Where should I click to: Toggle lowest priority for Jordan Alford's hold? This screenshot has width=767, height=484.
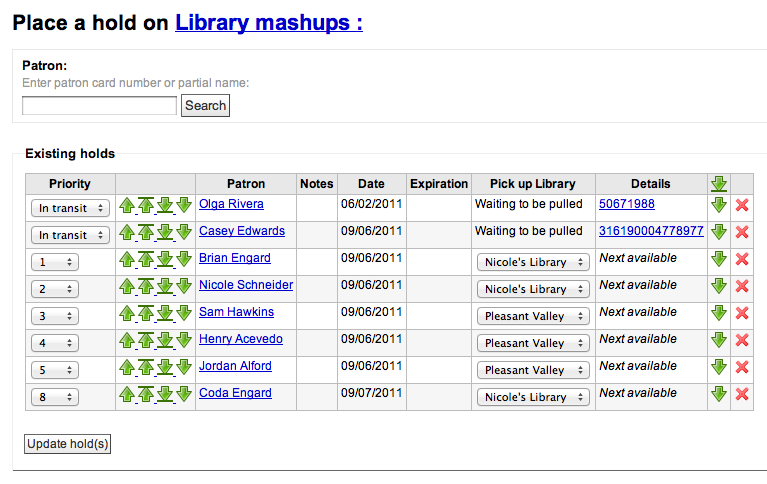[718, 367]
